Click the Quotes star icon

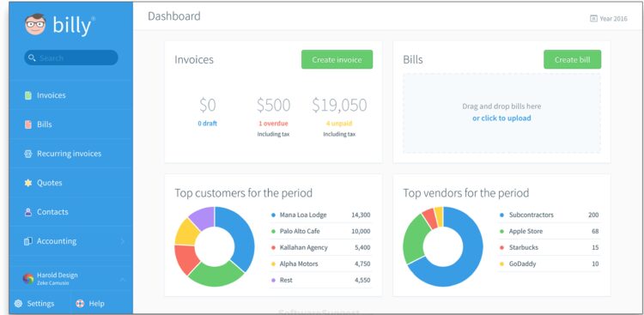click(x=28, y=183)
